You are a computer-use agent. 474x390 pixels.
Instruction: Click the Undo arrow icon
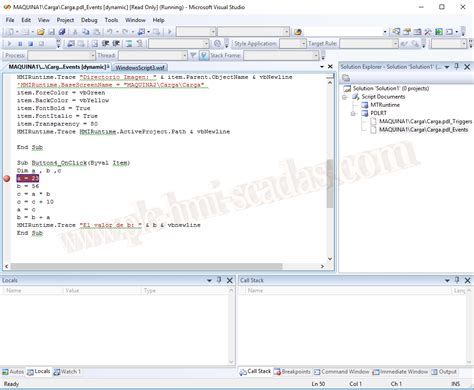pos(109,32)
